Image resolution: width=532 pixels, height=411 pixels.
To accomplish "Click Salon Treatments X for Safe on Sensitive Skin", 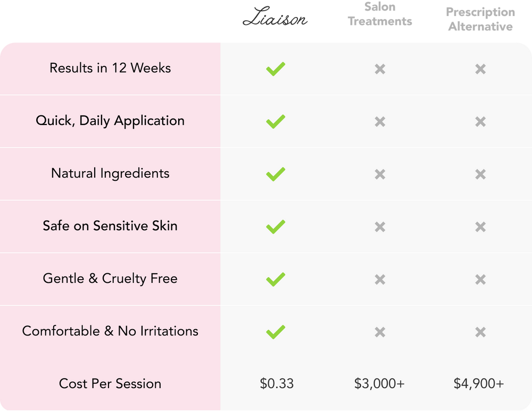I will coord(380,227).
